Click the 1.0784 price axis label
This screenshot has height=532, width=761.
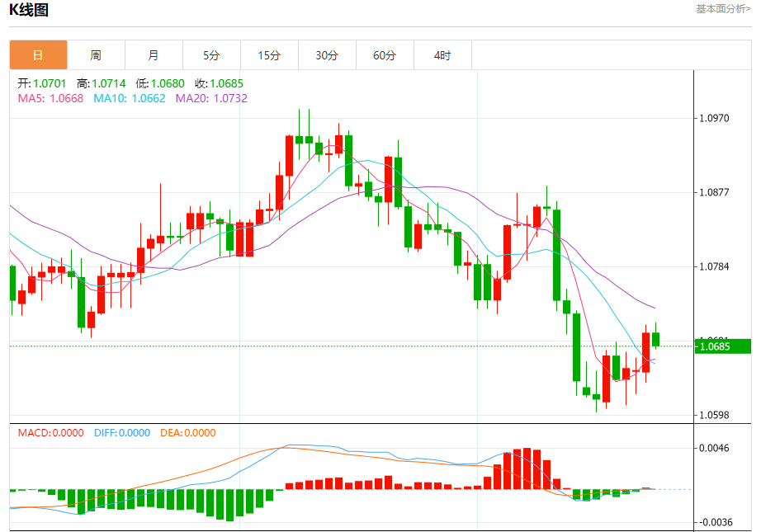click(714, 266)
